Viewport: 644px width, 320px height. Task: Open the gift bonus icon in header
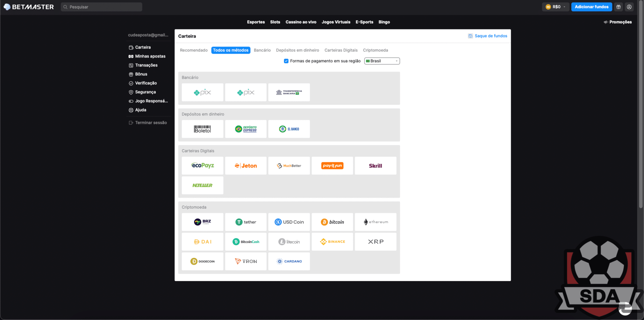point(619,7)
